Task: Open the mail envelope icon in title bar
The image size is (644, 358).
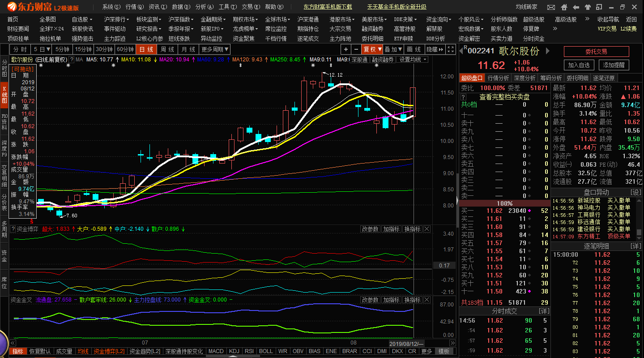Action: 551,7
